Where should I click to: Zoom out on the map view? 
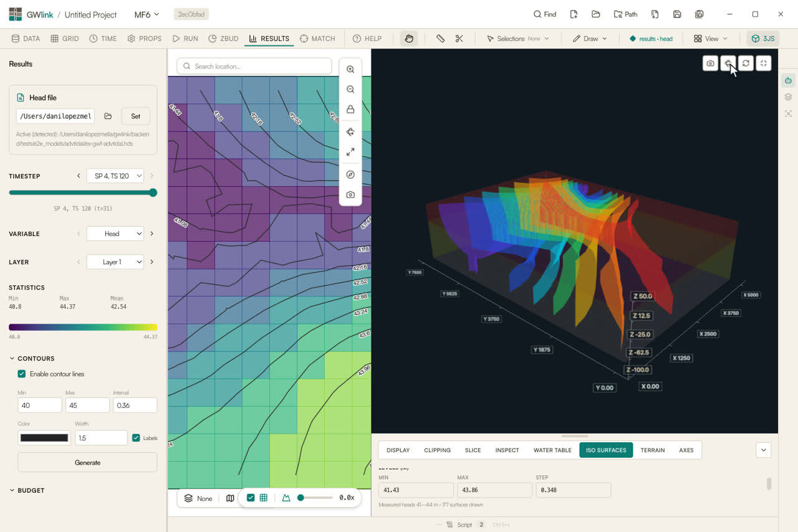click(x=350, y=90)
